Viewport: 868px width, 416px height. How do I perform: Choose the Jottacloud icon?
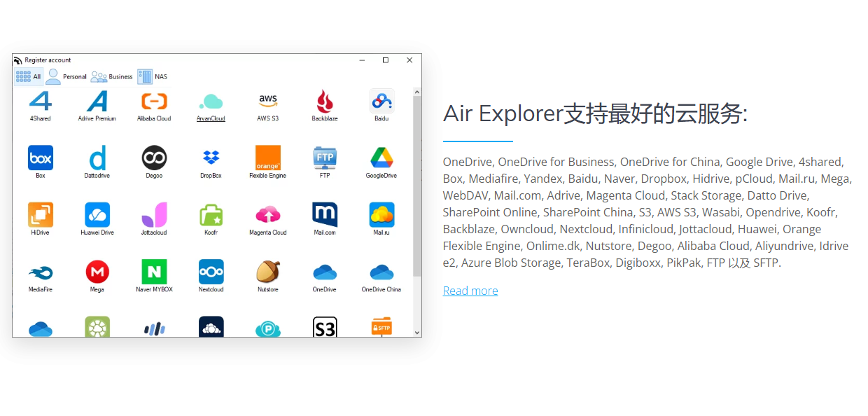click(154, 215)
